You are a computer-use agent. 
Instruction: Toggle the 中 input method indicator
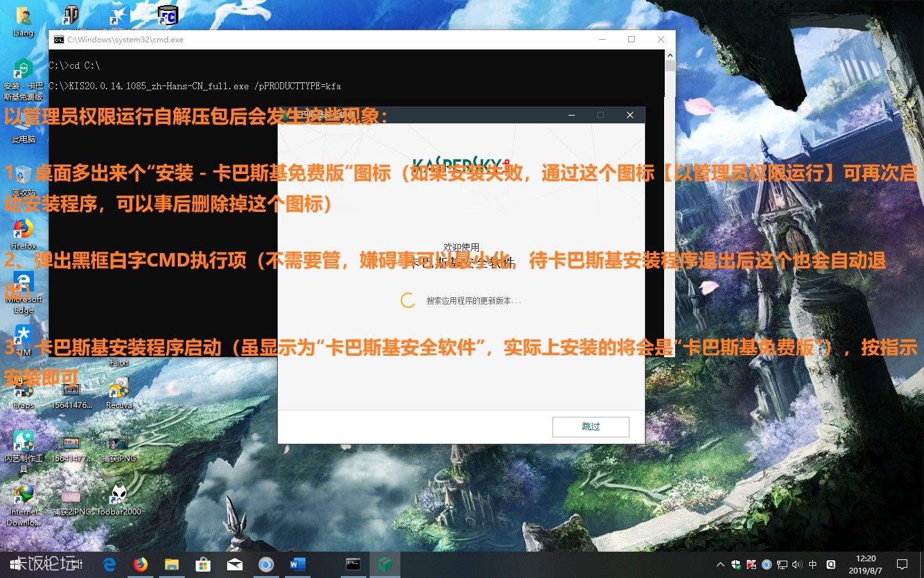pyautogui.click(x=813, y=565)
